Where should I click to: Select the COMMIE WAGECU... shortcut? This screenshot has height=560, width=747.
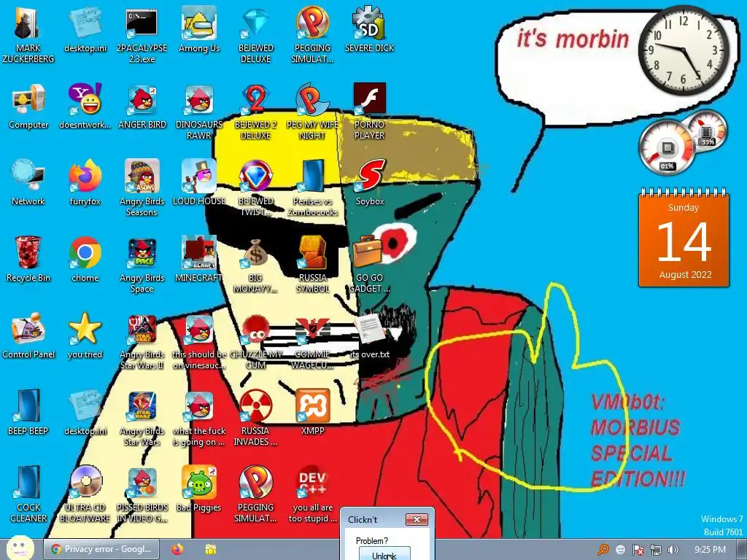(x=312, y=342)
